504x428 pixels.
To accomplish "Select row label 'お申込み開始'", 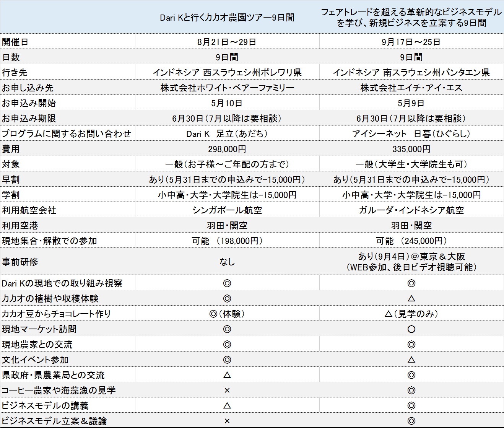I will (x=29, y=103).
